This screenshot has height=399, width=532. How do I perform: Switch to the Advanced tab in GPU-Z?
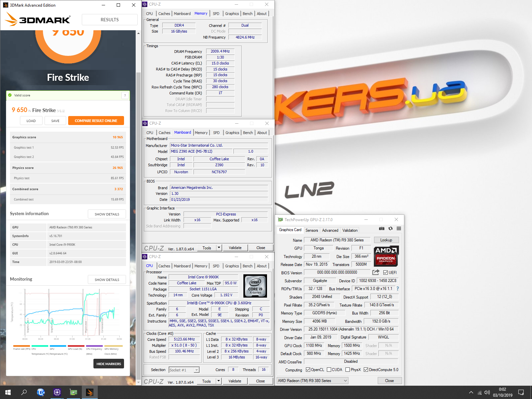(x=330, y=230)
